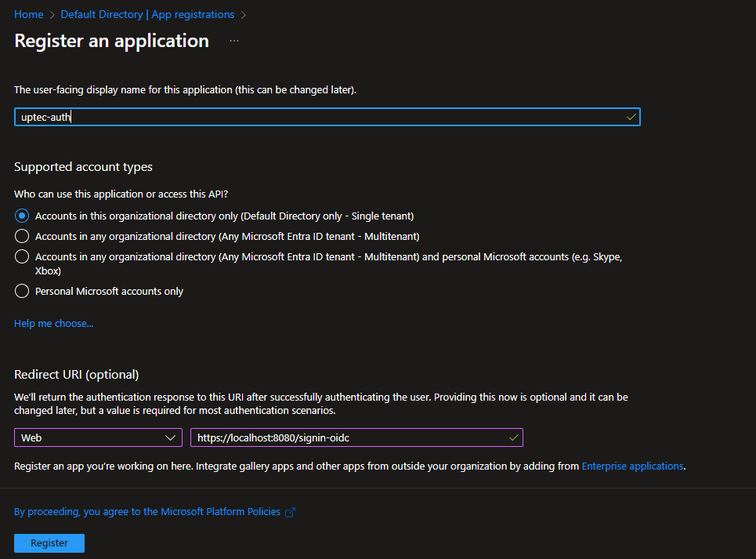
Task: Select Personal Microsoft accounts only option
Action: [22, 291]
